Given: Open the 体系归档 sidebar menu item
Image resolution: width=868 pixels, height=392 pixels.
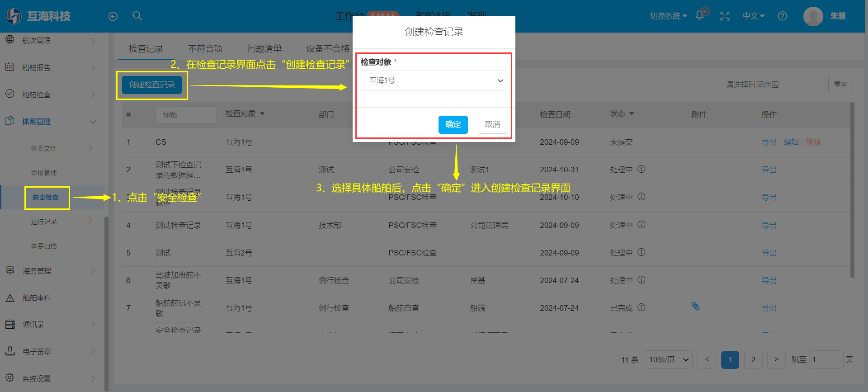Looking at the screenshot, I should pyautogui.click(x=44, y=246).
